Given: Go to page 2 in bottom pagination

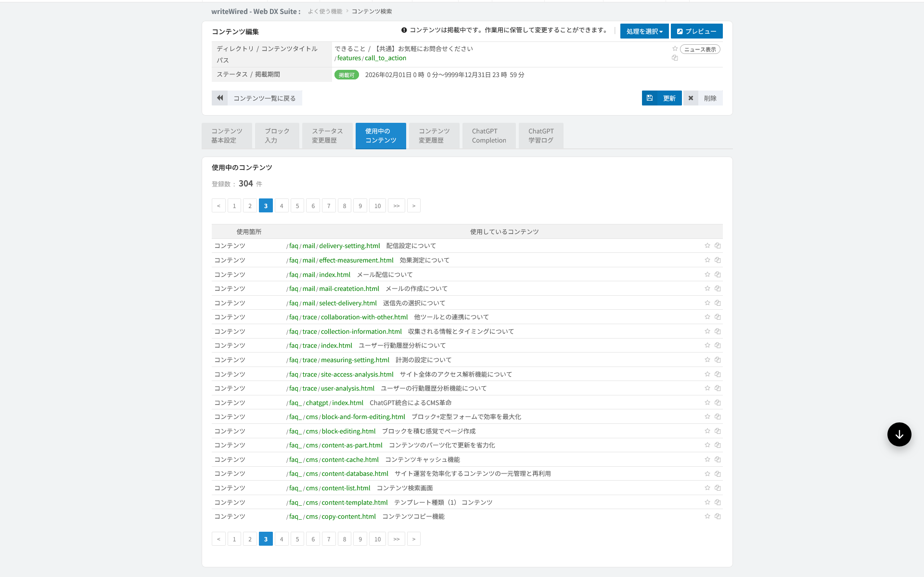Looking at the screenshot, I should coord(250,539).
